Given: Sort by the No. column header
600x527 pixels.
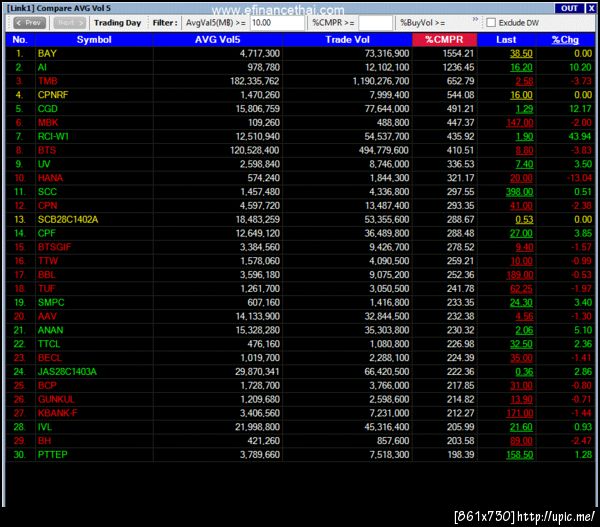Looking at the screenshot, I should pos(20,40).
